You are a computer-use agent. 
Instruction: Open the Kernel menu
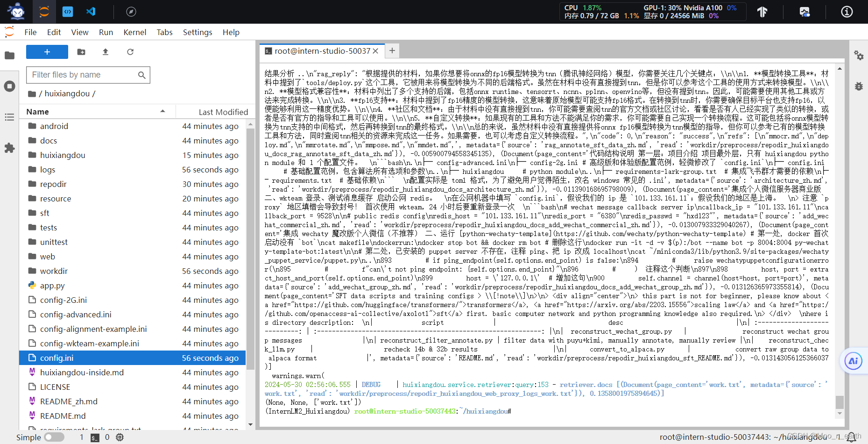(135, 32)
